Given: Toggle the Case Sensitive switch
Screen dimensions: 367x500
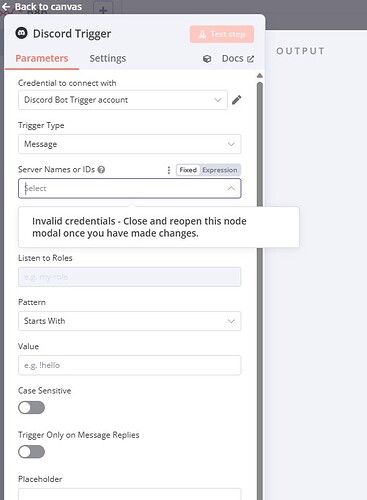Looking at the screenshot, I should [31, 408].
